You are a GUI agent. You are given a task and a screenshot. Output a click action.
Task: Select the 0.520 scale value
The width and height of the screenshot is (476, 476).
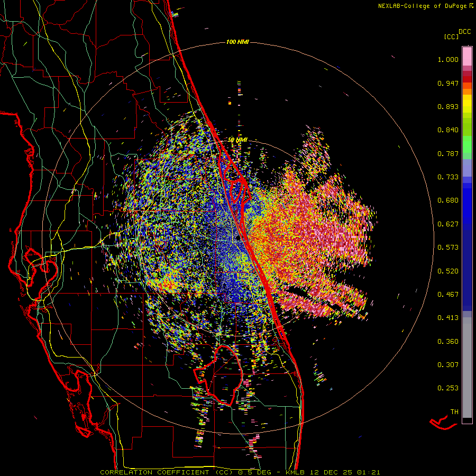tap(448, 271)
